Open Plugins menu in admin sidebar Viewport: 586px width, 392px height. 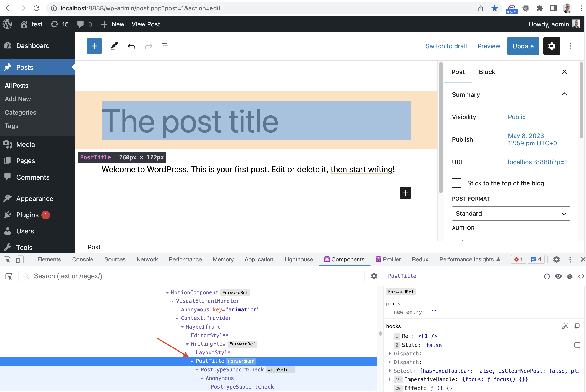point(27,215)
